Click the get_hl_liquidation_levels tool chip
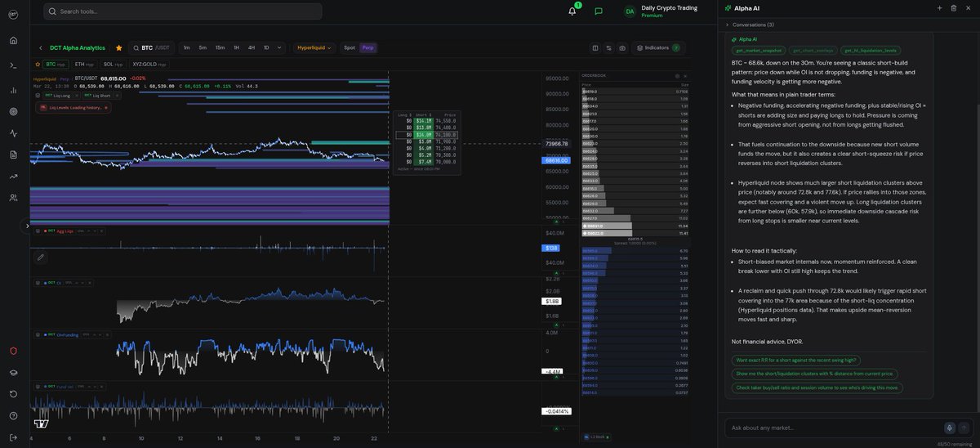 [x=871, y=51]
